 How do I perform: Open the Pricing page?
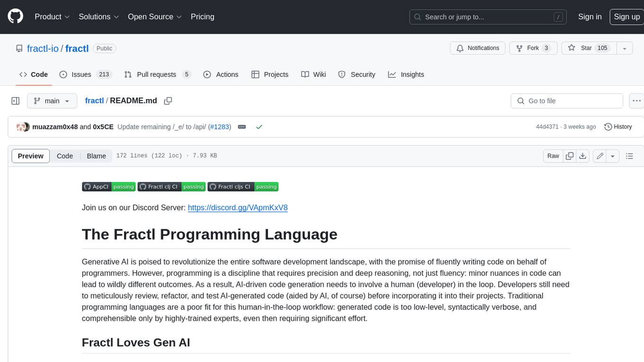[x=202, y=17]
